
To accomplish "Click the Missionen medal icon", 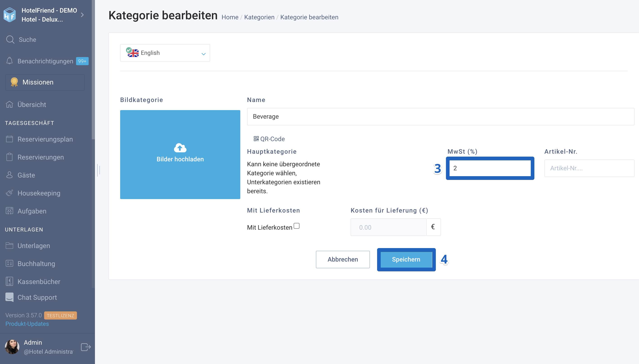I will pos(14,82).
